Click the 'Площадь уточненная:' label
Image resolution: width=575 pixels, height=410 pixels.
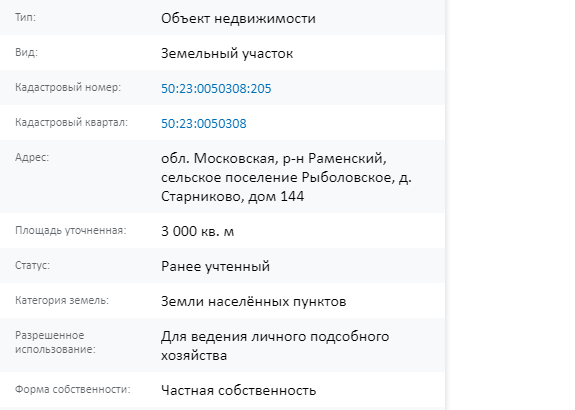(70, 230)
